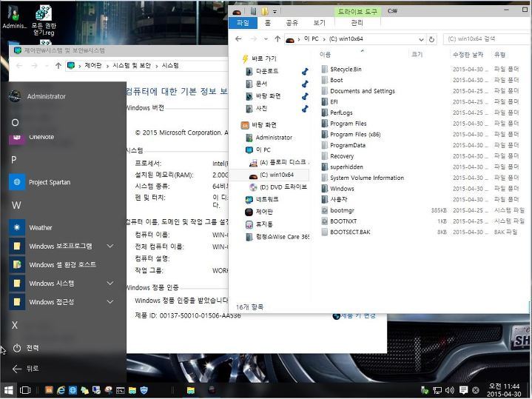Open the Action Center notification icon

(463, 390)
